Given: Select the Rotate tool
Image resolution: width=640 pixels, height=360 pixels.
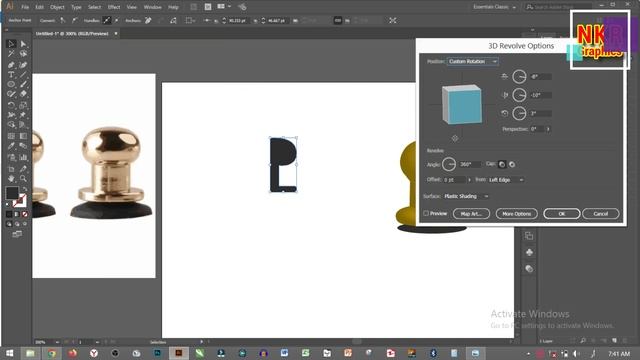Looking at the screenshot, I should coord(11,105).
